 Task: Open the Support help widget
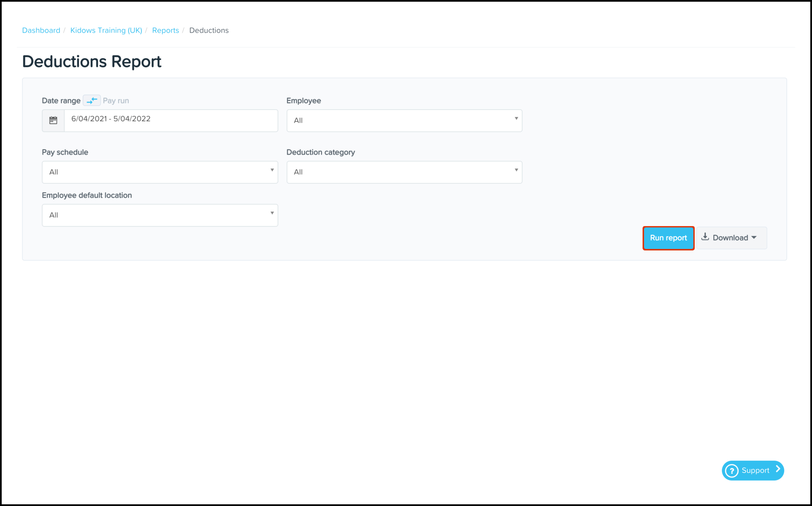(753, 471)
